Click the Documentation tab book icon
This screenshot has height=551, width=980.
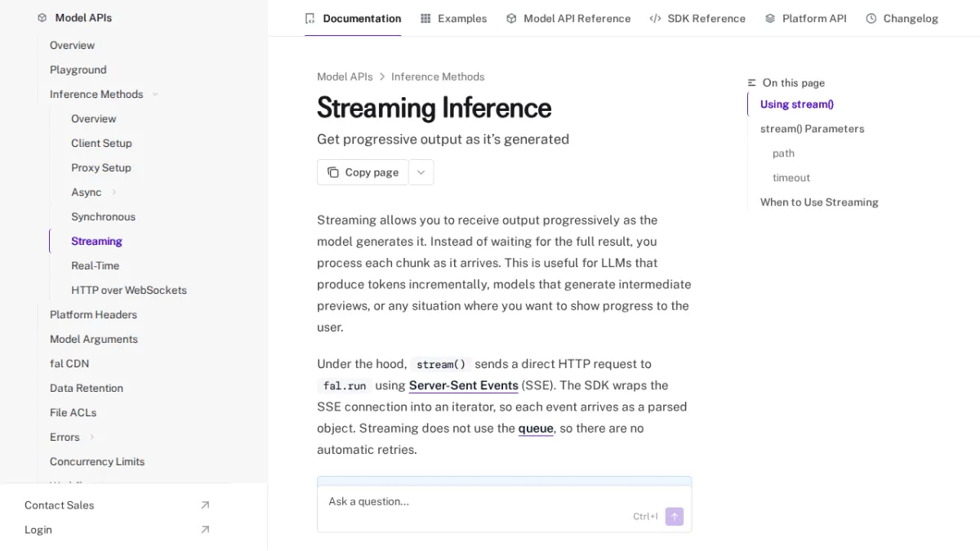click(x=310, y=18)
